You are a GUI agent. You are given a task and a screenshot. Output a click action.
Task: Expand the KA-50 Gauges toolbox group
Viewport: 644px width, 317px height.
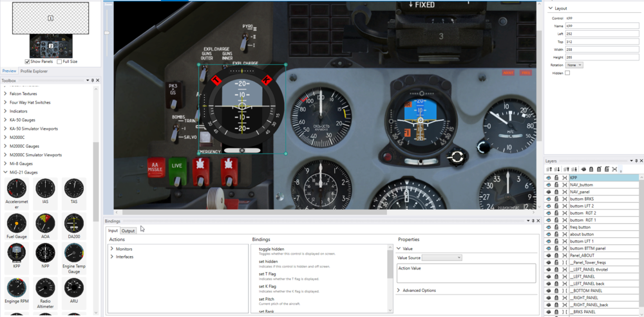(5, 120)
